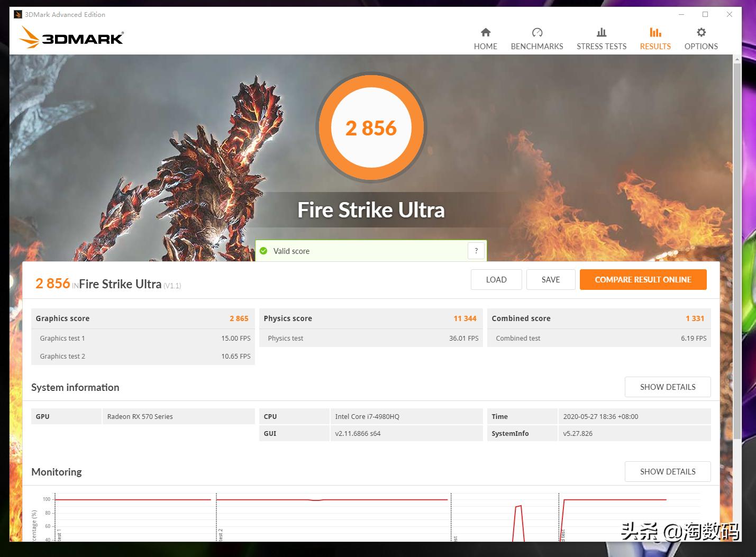Screen dimensions: 756x557
Task: Expand Monitoring details
Action: [668, 471]
